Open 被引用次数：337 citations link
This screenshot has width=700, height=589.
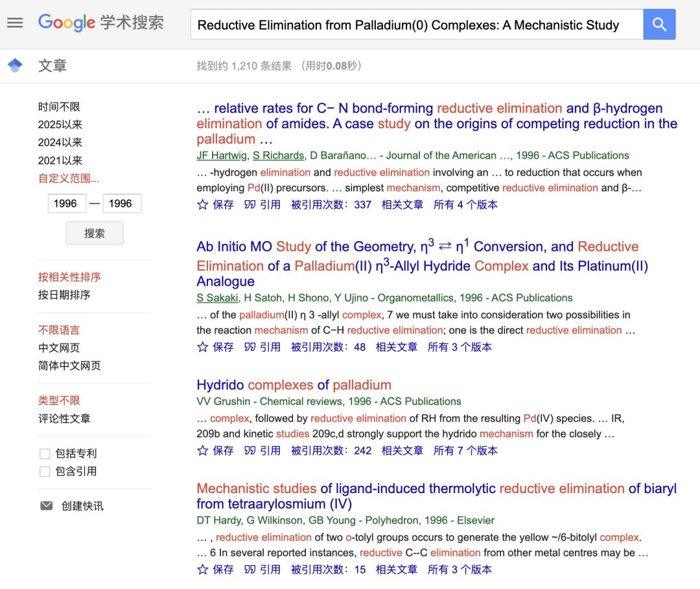tap(331, 205)
